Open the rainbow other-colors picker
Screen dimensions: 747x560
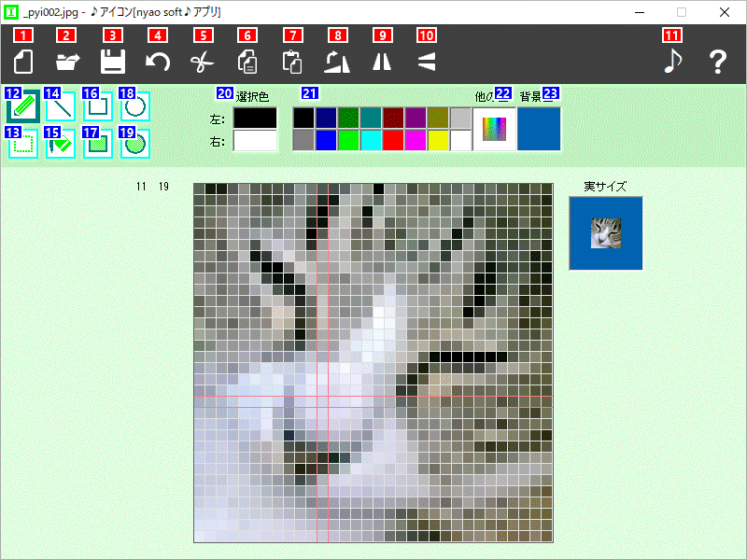point(494,129)
